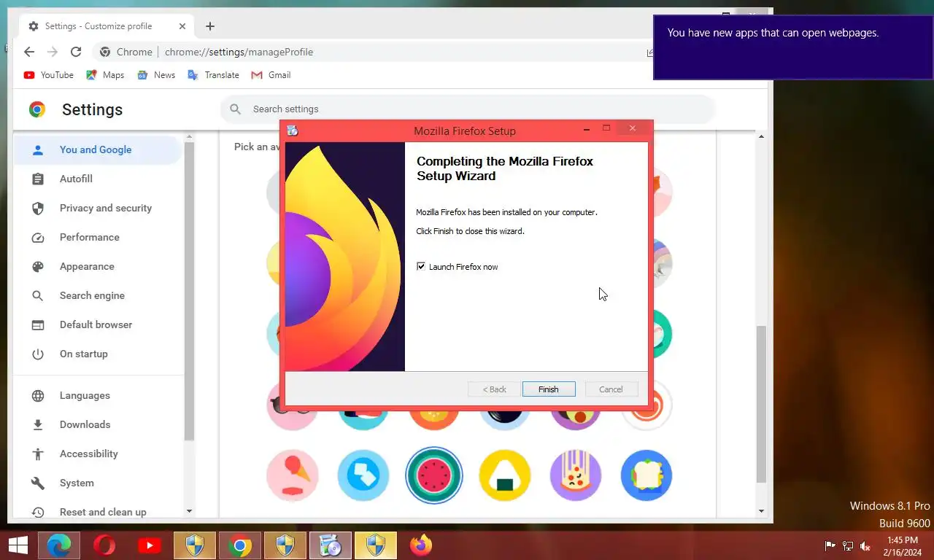
Task: Open Microsoft Edge from the taskbar
Action: point(59,545)
